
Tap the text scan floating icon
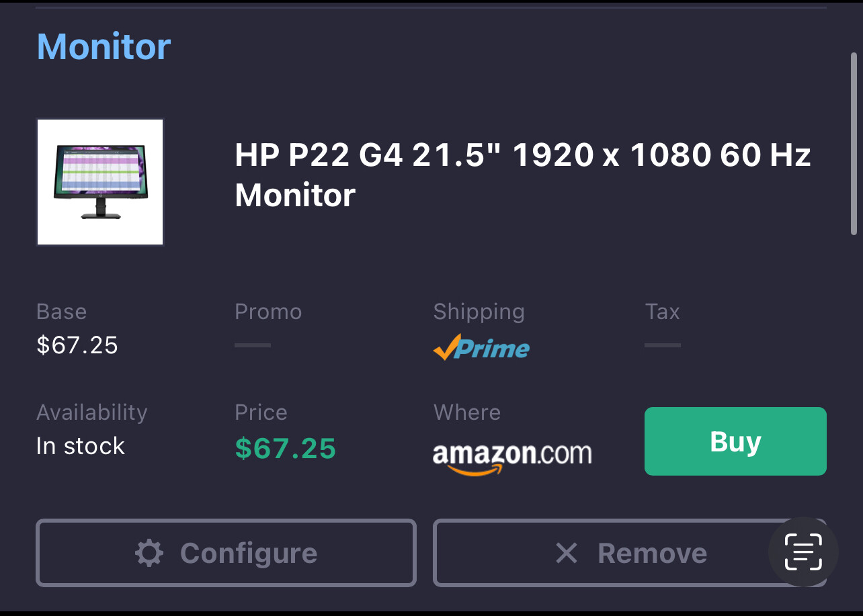pos(803,552)
